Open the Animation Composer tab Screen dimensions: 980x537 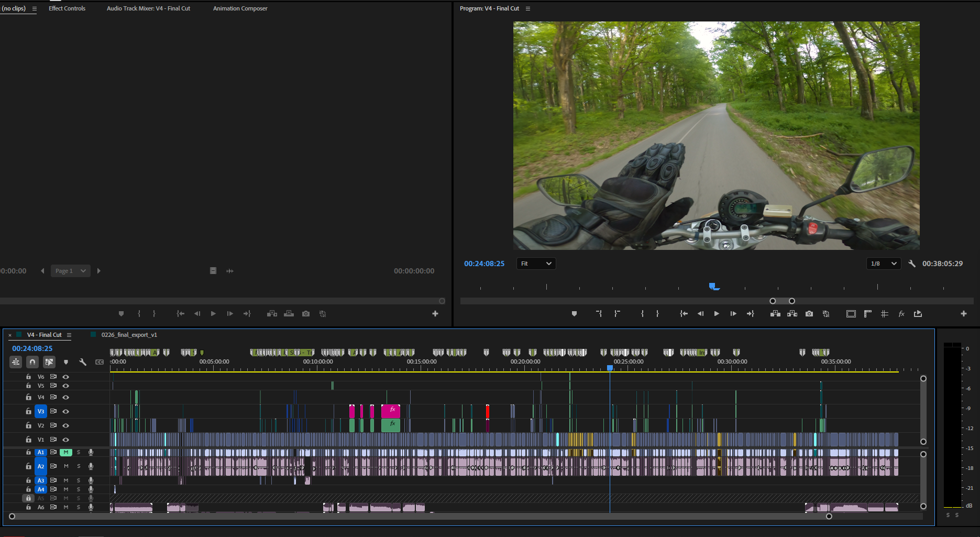pyautogui.click(x=240, y=8)
